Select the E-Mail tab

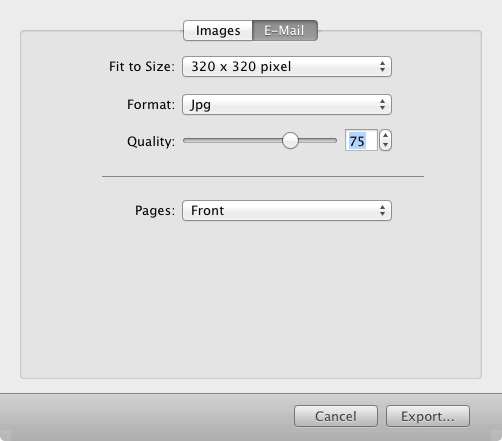click(x=285, y=31)
